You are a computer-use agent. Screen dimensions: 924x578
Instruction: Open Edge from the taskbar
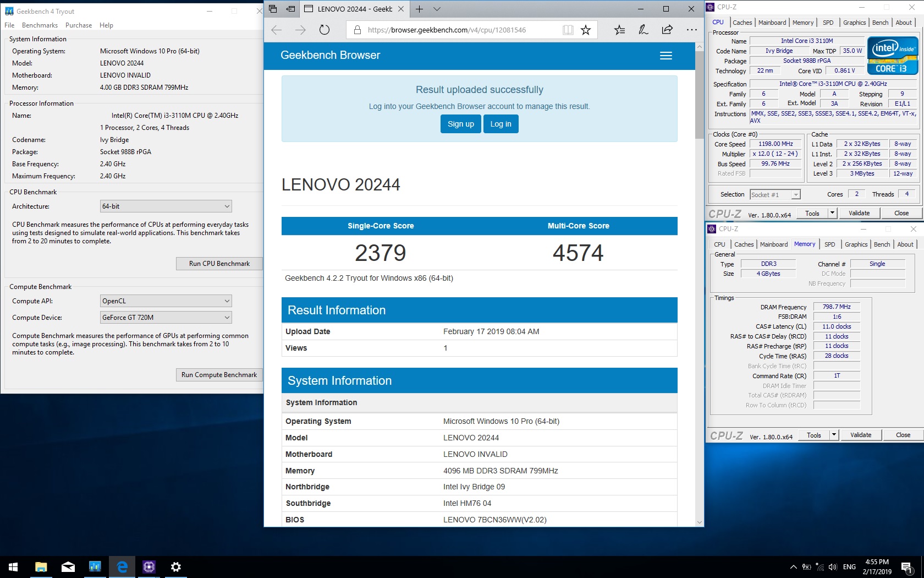(122, 567)
